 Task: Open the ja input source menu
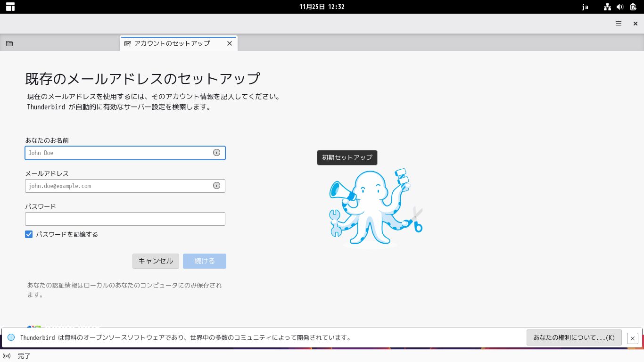pos(585,7)
